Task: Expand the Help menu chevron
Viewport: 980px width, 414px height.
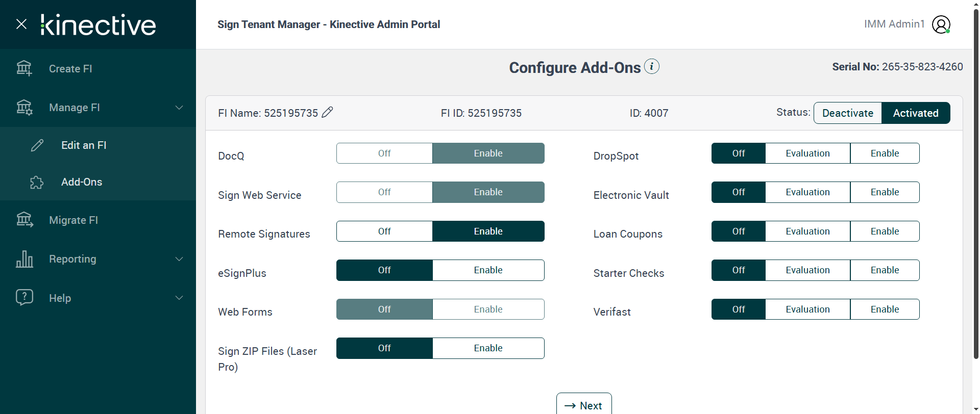Action: (179, 298)
